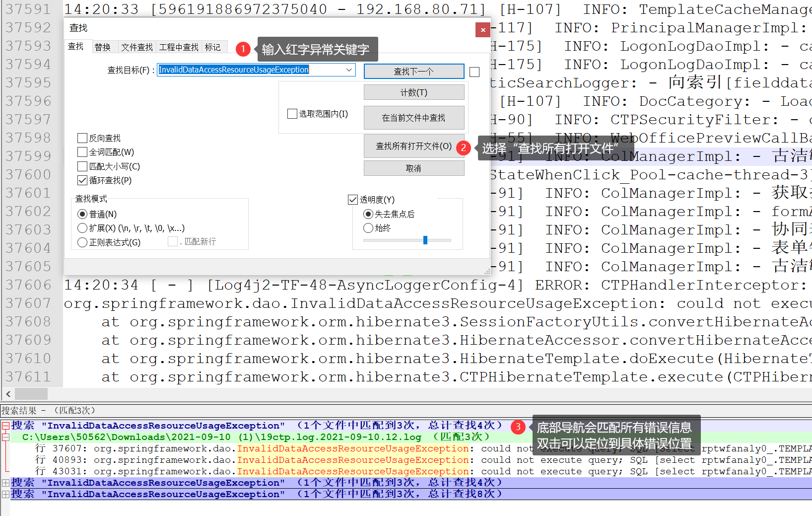Toggle the unlabeled checkbox beside 查找下一个
Viewport: 812px width, 516px height.
474,72
